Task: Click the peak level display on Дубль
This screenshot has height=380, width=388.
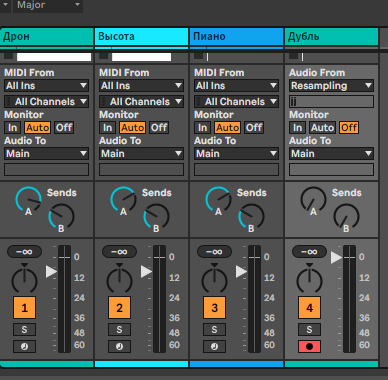Action: (x=309, y=252)
